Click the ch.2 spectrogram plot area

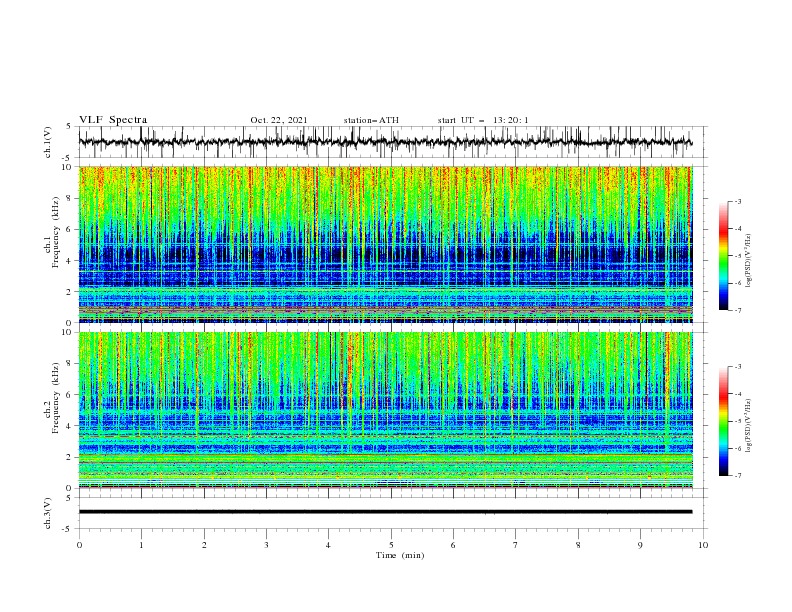385,410
